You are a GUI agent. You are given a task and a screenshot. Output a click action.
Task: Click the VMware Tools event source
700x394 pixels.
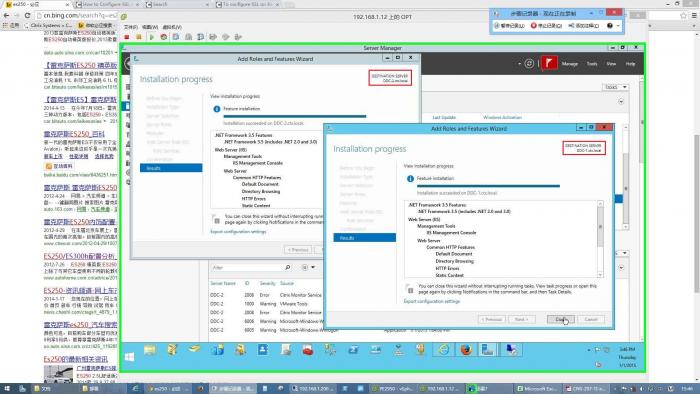(293, 304)
